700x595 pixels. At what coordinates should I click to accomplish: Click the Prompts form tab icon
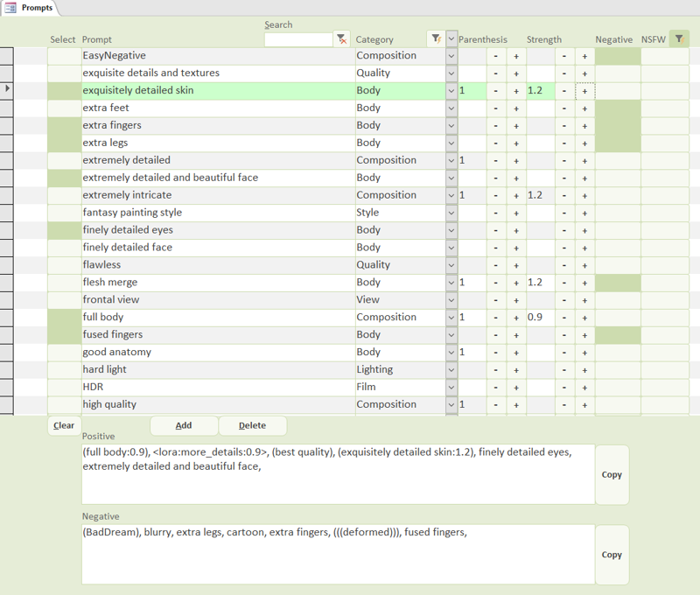10,8
